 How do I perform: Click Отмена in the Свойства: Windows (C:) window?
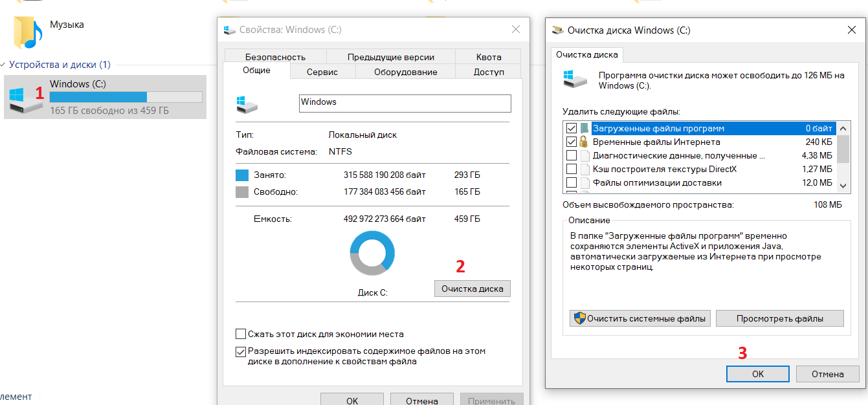tap(422, 399)
